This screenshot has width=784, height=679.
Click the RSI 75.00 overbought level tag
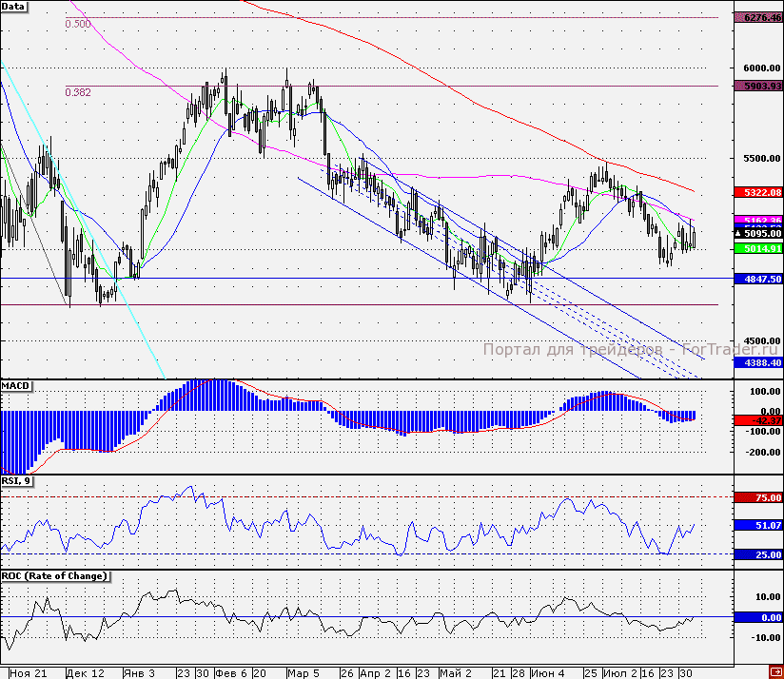click(x=758, y=497)
